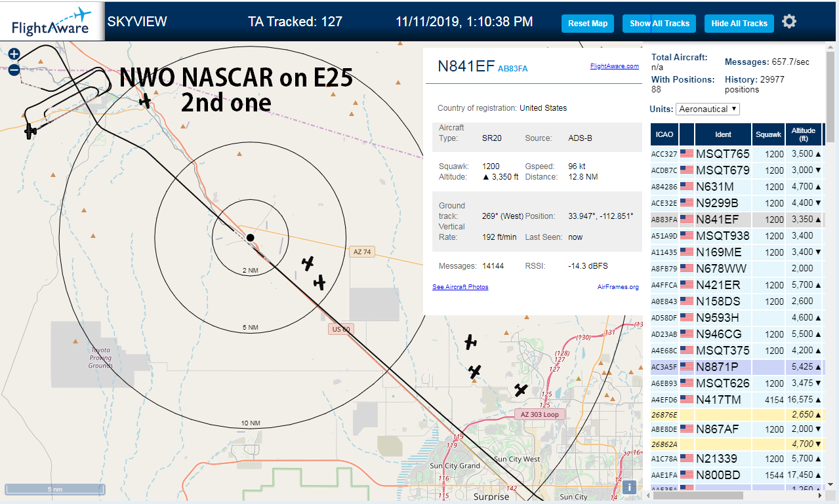This screenshot has height=504, width=839.
Task: Zoom out the map with minus button
Action: point(14,70)
